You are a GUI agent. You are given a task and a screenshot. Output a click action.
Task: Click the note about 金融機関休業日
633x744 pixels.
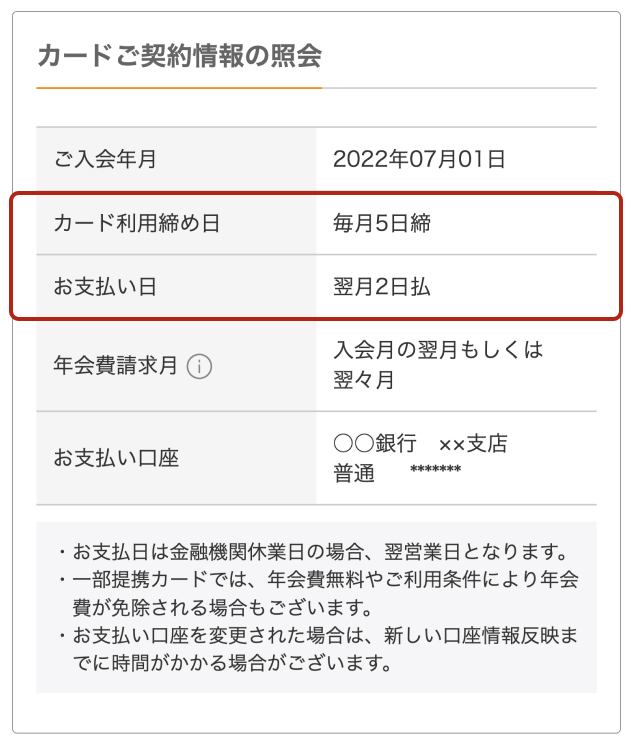320,551
